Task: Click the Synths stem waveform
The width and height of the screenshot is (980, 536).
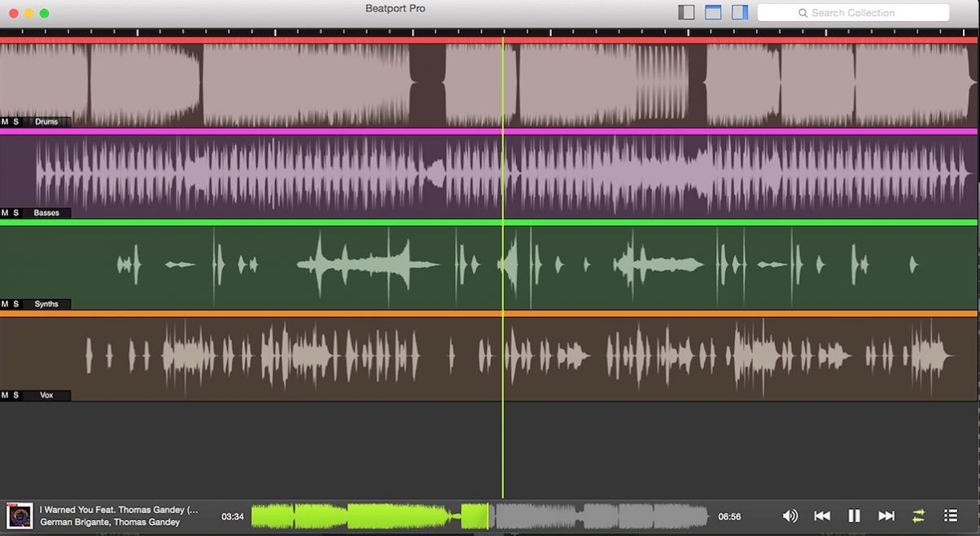Action: click(x=488, y=267)
